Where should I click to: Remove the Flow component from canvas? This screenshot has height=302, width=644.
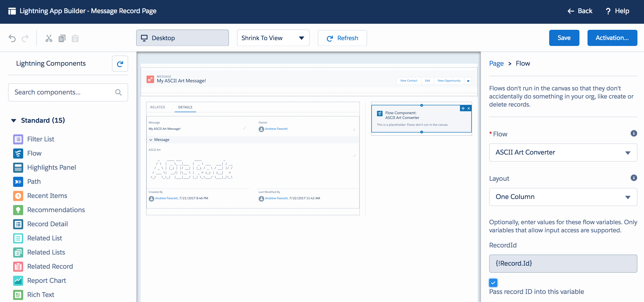[469, 109]
